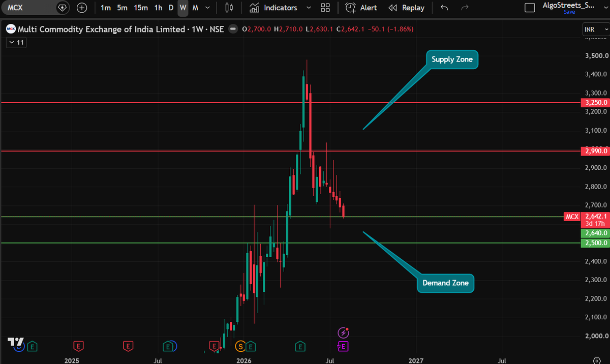Switch to the M monthly interval

coord(195,8)
